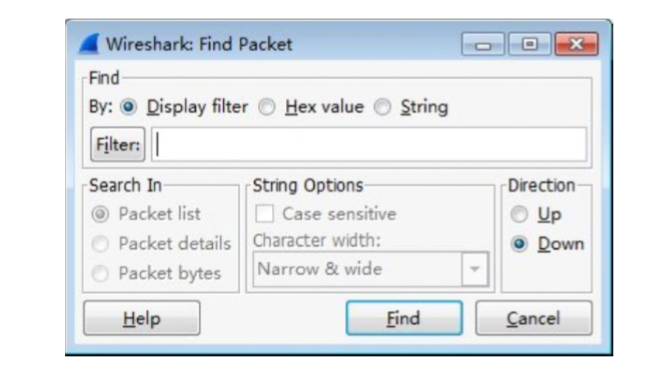
Task: Set search direction to Down
Action: 519,244
